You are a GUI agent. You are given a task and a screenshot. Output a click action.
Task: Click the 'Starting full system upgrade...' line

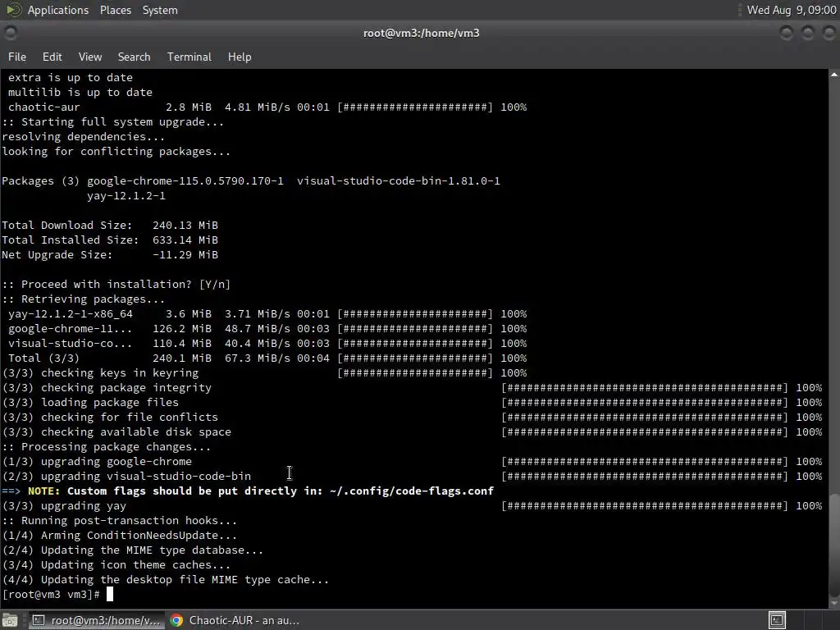pos(113,122)
